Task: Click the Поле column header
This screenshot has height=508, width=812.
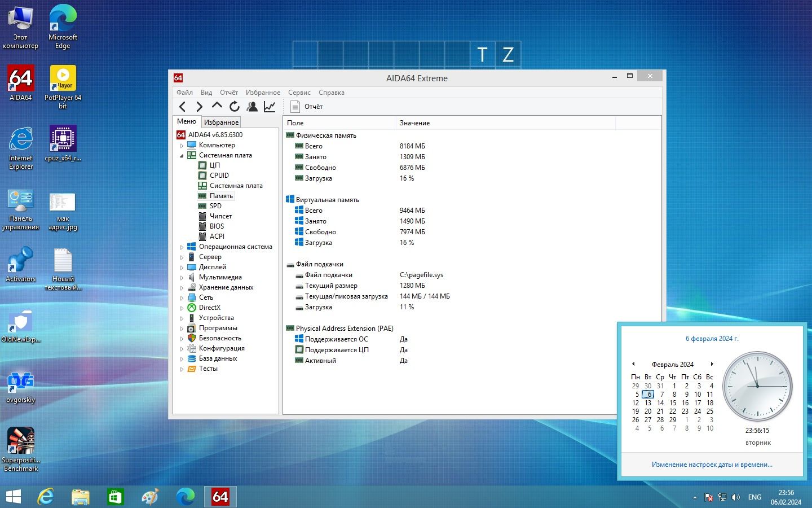Action: pyautogui.click(x=339, y=123)
